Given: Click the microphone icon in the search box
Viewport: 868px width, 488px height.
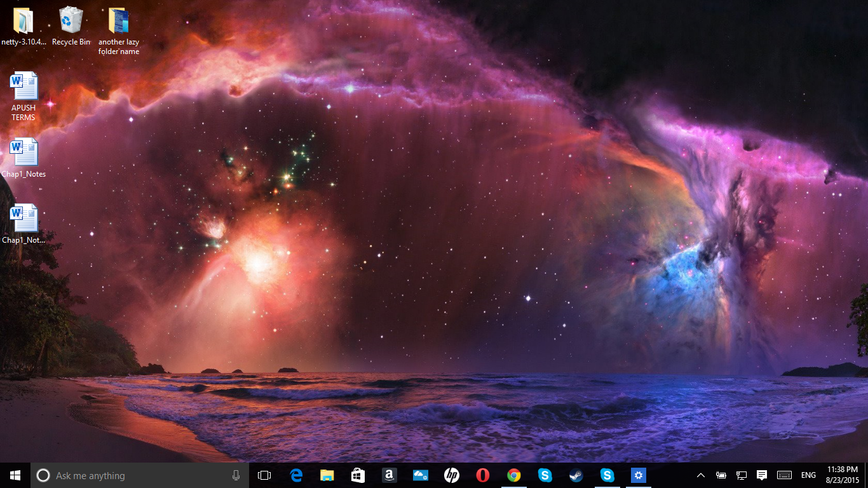Looking at the screenshot, I should click(236, 475).
